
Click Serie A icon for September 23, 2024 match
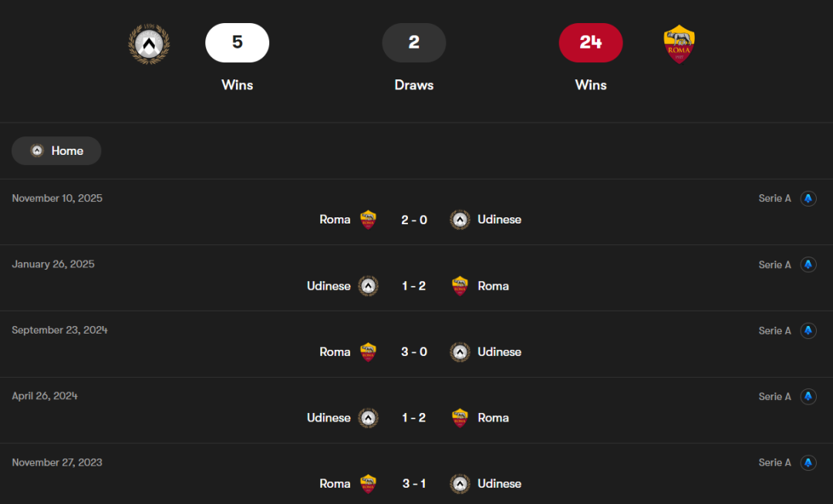(x=808, y=331)
